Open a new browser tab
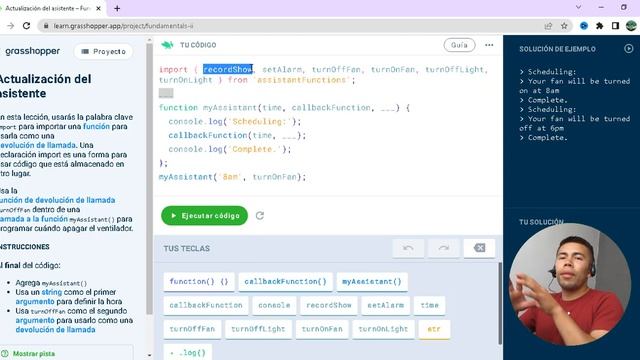The image size is (640, 360). click(x=117, y=8)
